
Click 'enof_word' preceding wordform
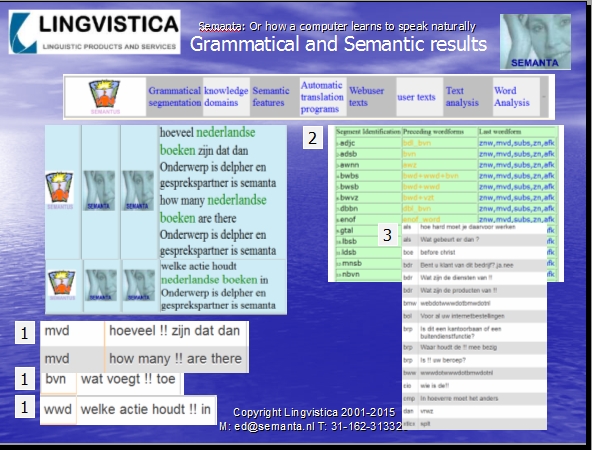(421, 219)
